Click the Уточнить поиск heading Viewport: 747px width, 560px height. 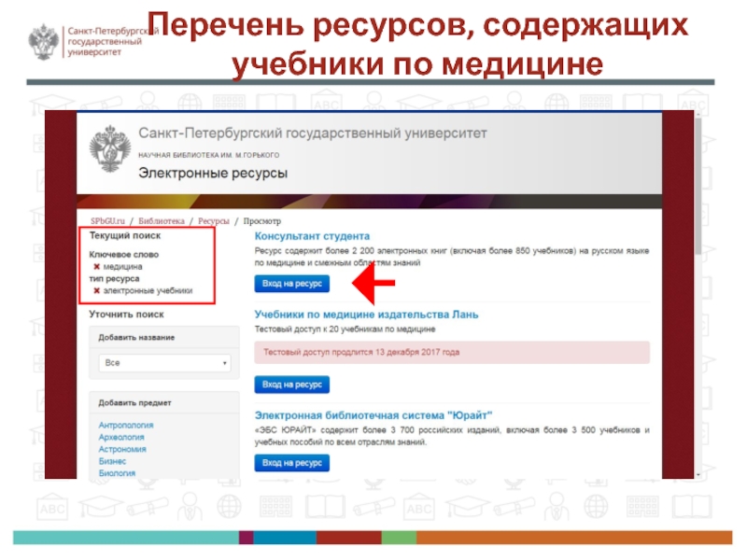pos(126,315)
